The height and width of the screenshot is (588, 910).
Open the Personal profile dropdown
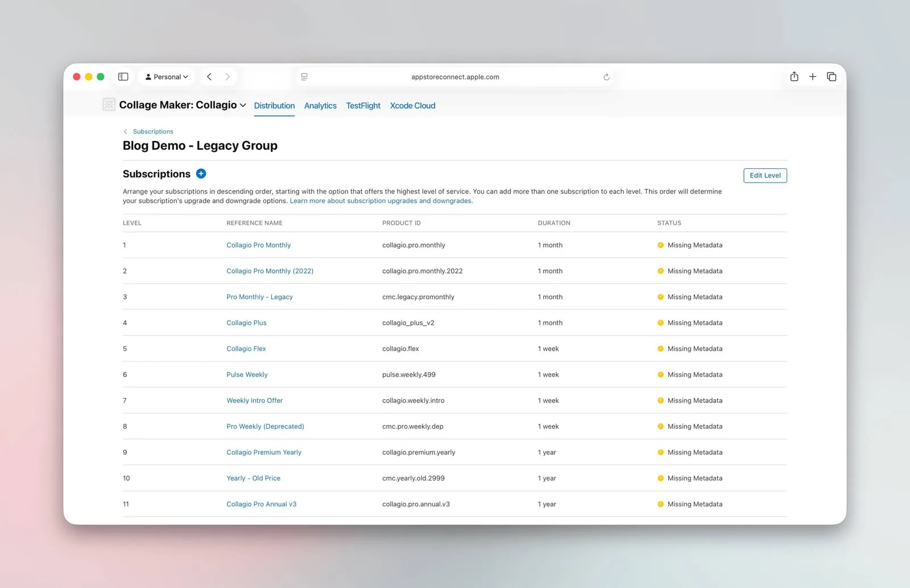pos(166,77)
